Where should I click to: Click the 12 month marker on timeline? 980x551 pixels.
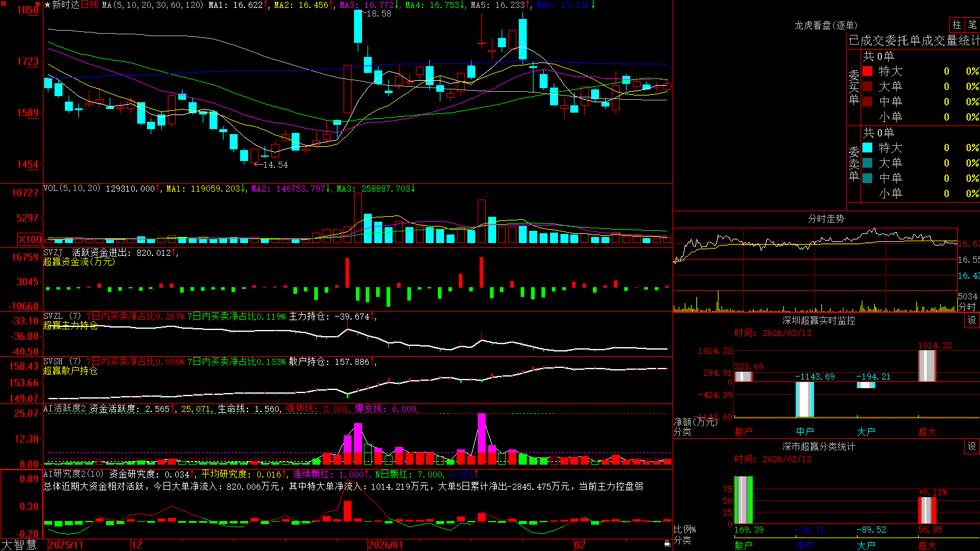click(x=137, y=545)
